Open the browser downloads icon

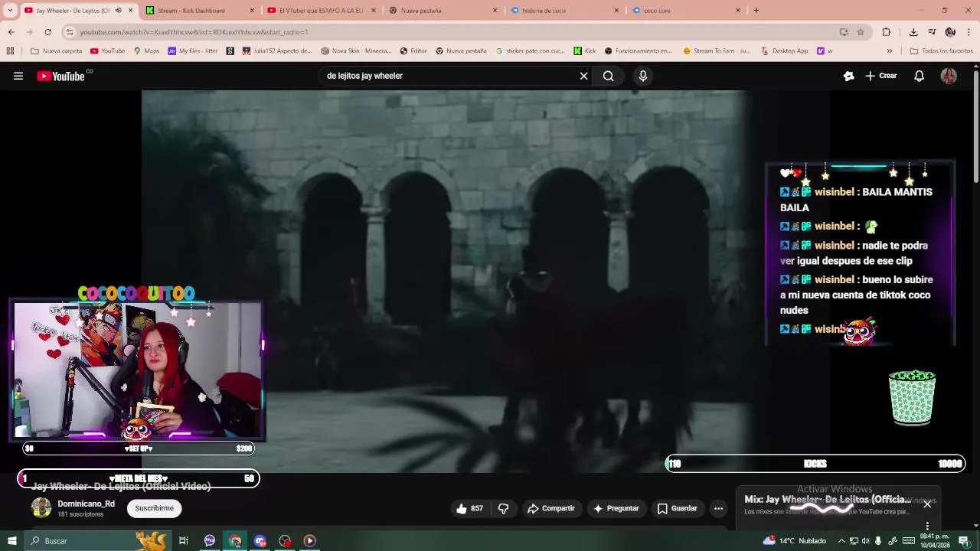point(913,32)
